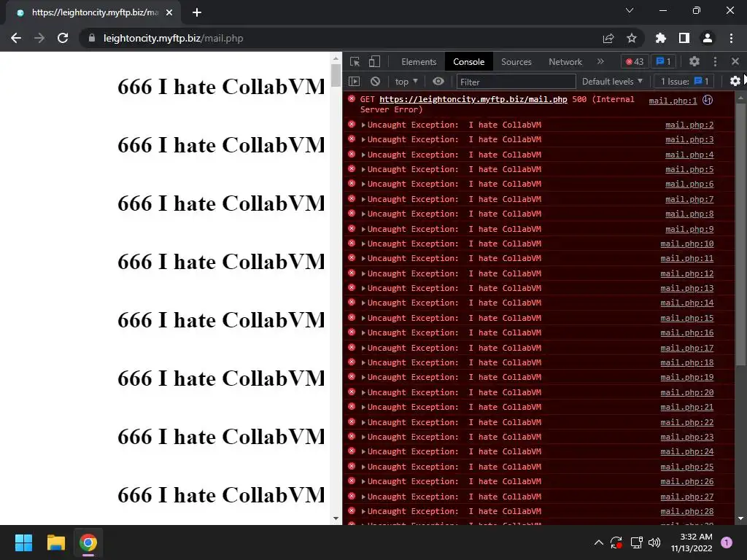
Task: Reload the page
Action: click(x=63, y=38)
